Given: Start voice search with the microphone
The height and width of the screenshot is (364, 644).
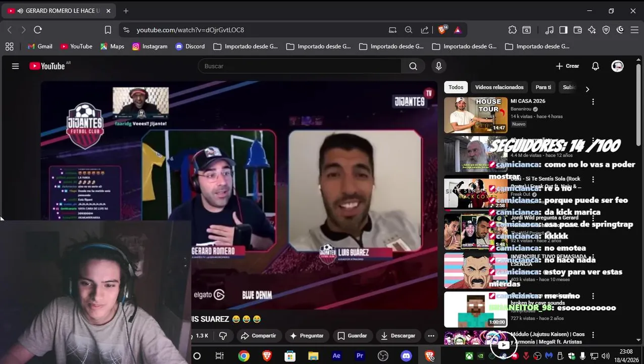Looking at the screenshot, I should pyautogui.click(x=438, y=66).
